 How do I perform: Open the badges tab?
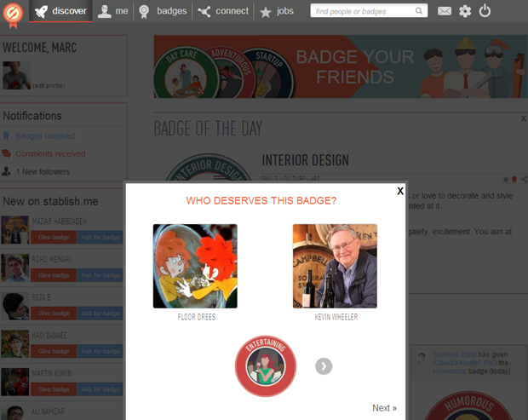(x=163, y=11)
